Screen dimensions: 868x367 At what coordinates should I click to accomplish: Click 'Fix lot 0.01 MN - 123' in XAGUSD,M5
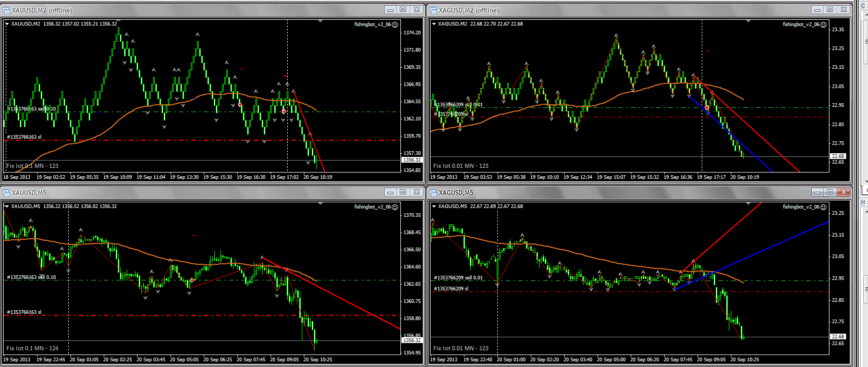coord(461,348)
